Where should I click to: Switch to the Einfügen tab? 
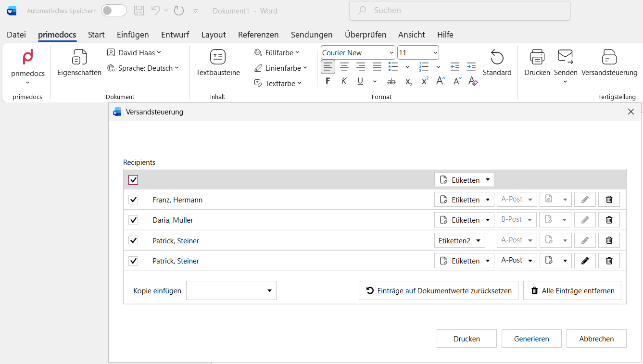pyautogui.click(x=133, y=35)
